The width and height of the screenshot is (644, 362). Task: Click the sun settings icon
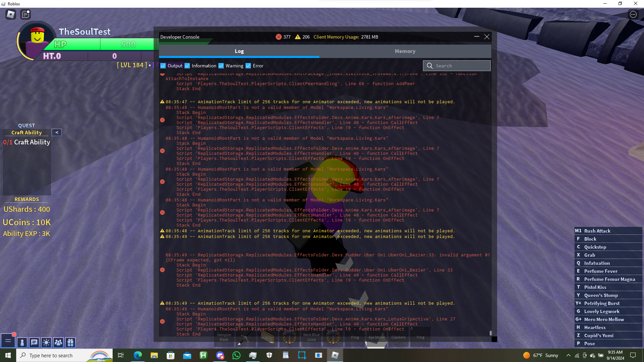[x=46, y=342]
